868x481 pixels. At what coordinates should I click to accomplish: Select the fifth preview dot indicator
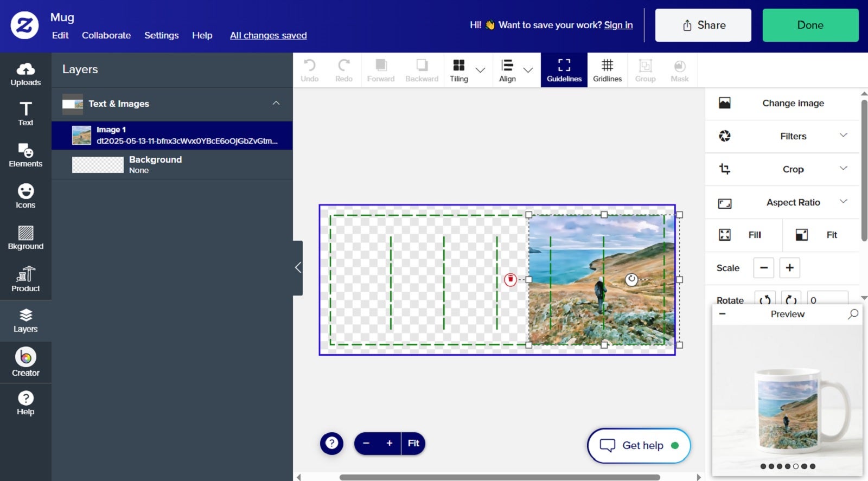796,466
